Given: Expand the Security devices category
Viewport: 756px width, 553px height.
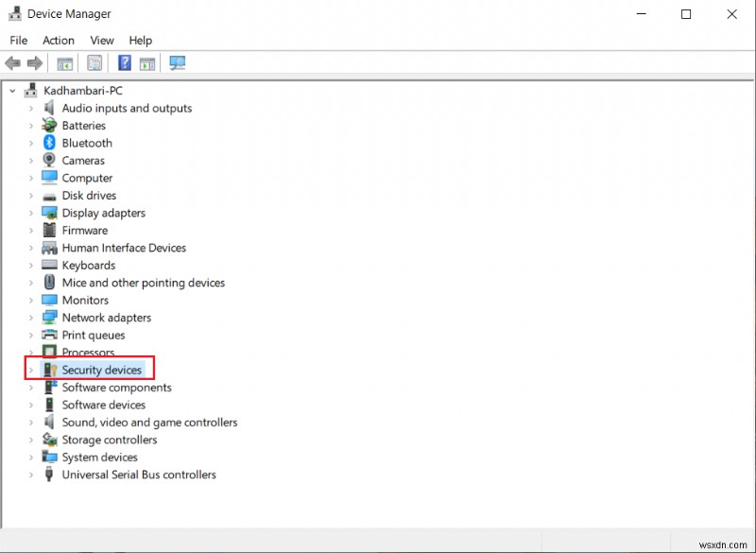Looking at the screenshot, I should click(31, 371).
